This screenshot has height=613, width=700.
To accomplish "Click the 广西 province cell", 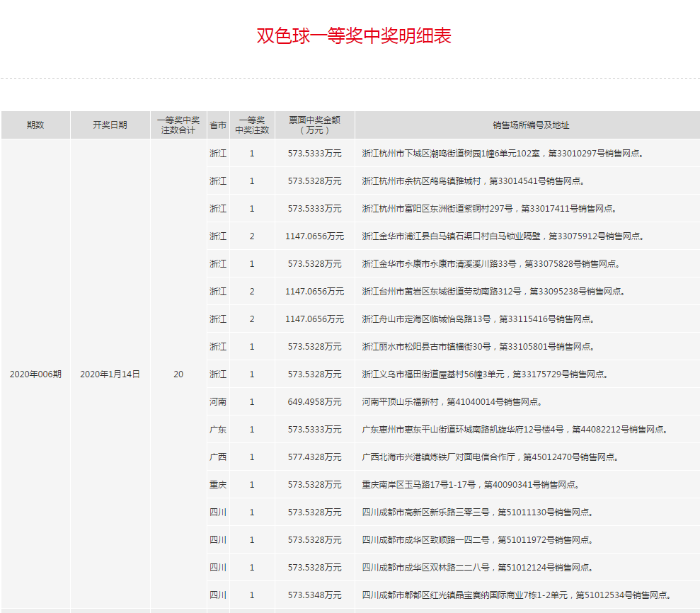I will coord(218,457).
